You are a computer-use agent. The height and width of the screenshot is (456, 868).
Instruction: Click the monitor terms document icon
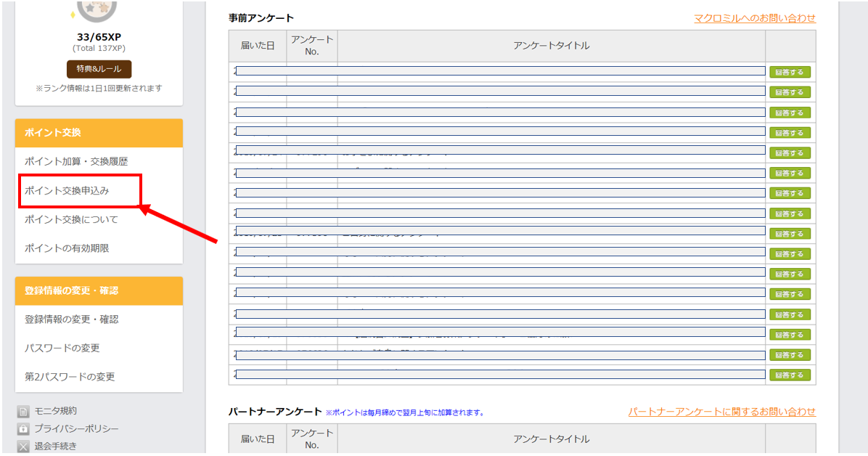coord(23,412)
